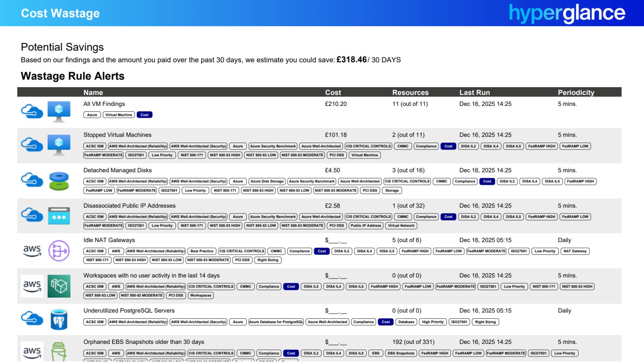Click the managed disks icon for Detached Managed Disks
The image size is (644, 362).
(59, 181)
